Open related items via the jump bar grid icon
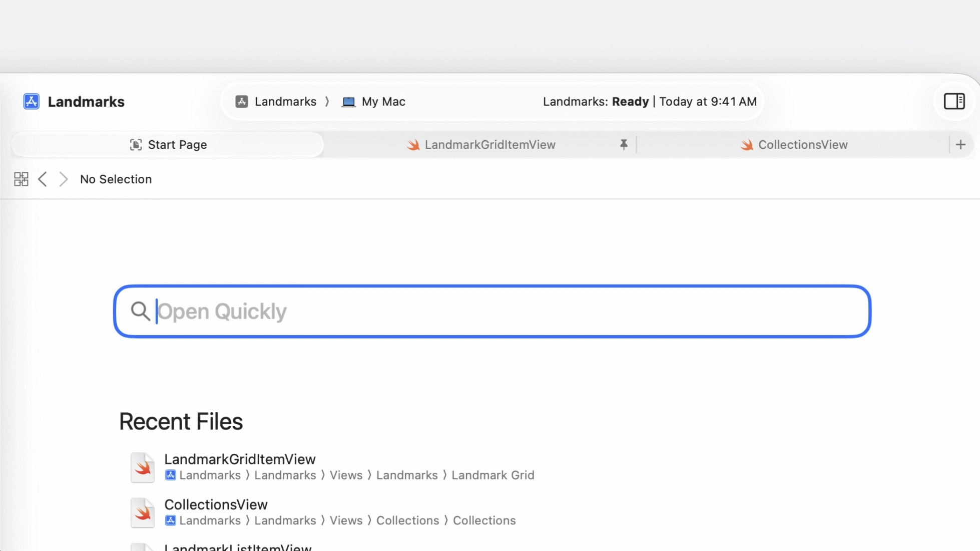The height and width of the screenshot is (551, 980). click(21, 179)
